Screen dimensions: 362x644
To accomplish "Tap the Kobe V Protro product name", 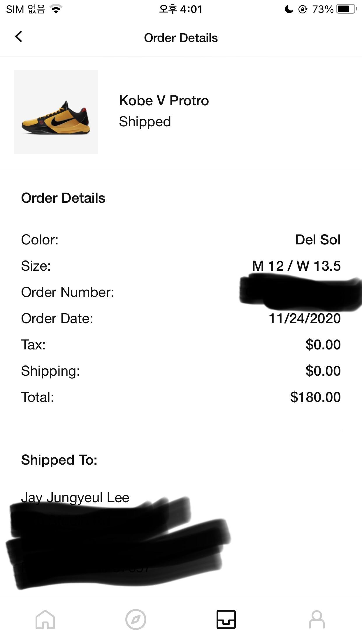I will (x=164, y=101).
